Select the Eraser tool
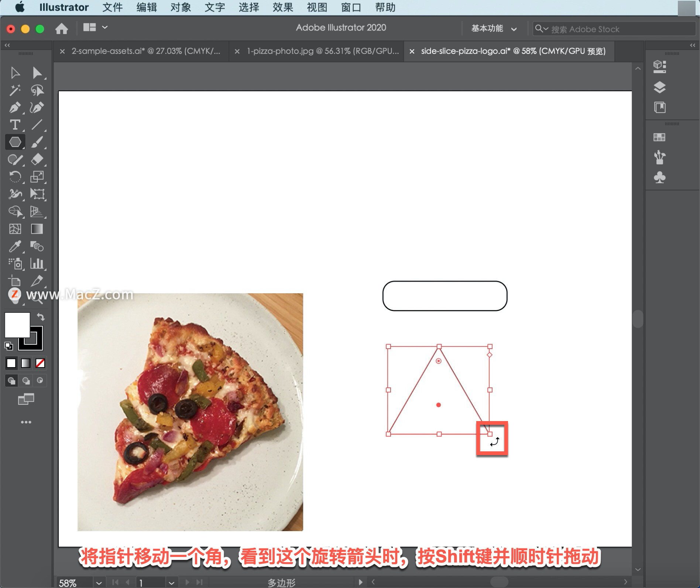This screenshot has height=588, width=700. [37, 159]
